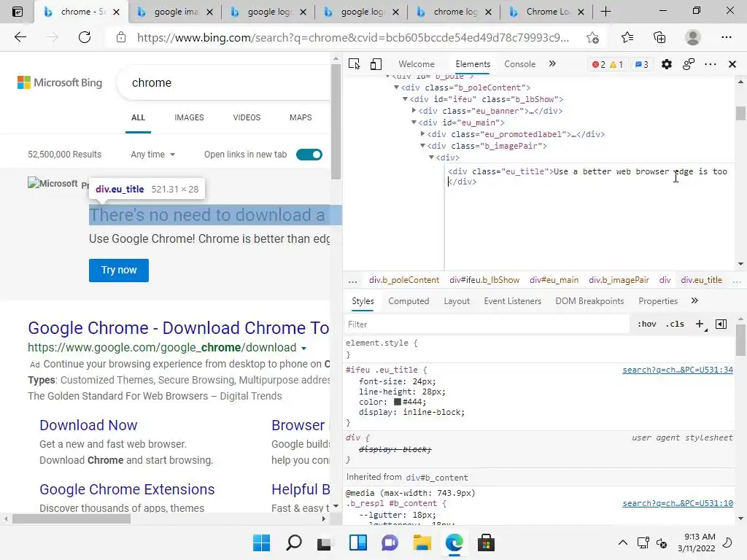Select the MAPS search tab
The image size is (747, 560).
[301, 117]
